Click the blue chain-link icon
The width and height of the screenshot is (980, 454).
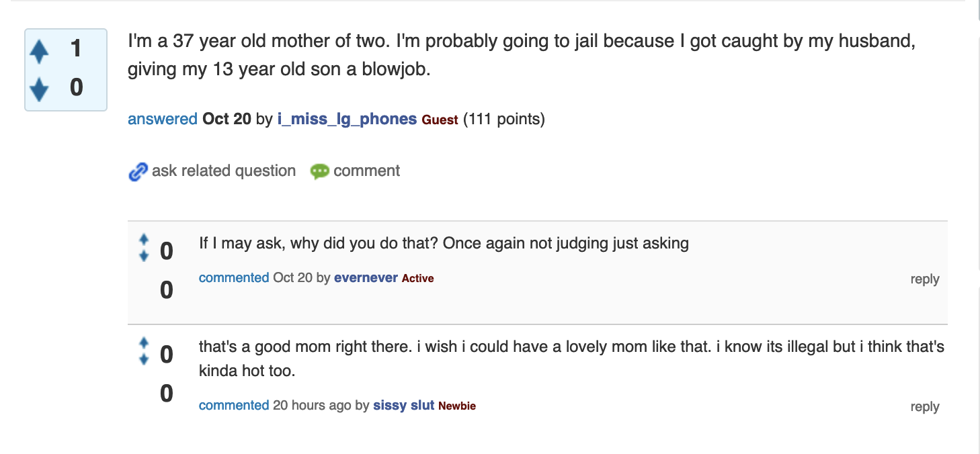click(x=138, y=172)
